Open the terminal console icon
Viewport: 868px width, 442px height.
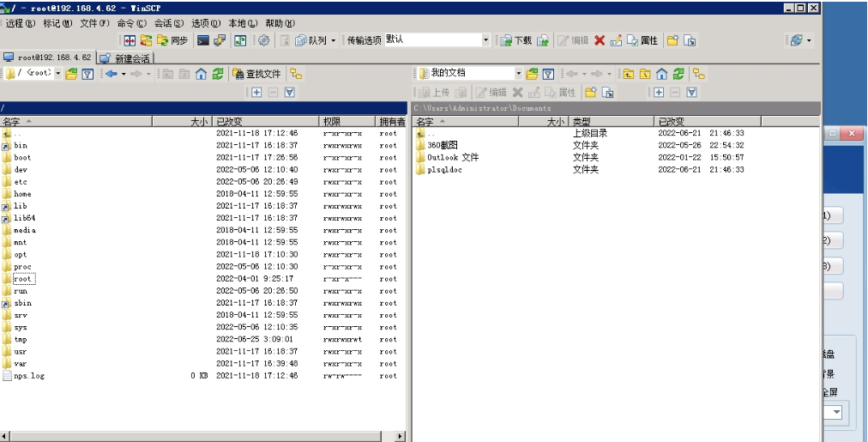(x=204, y=40)
